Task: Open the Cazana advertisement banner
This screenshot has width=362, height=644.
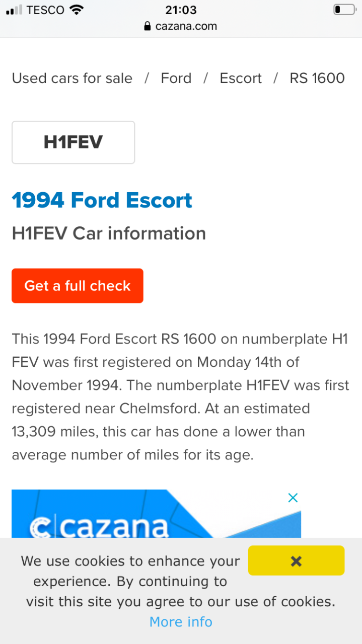Action: pyautogui.click(x=156, y=514)
